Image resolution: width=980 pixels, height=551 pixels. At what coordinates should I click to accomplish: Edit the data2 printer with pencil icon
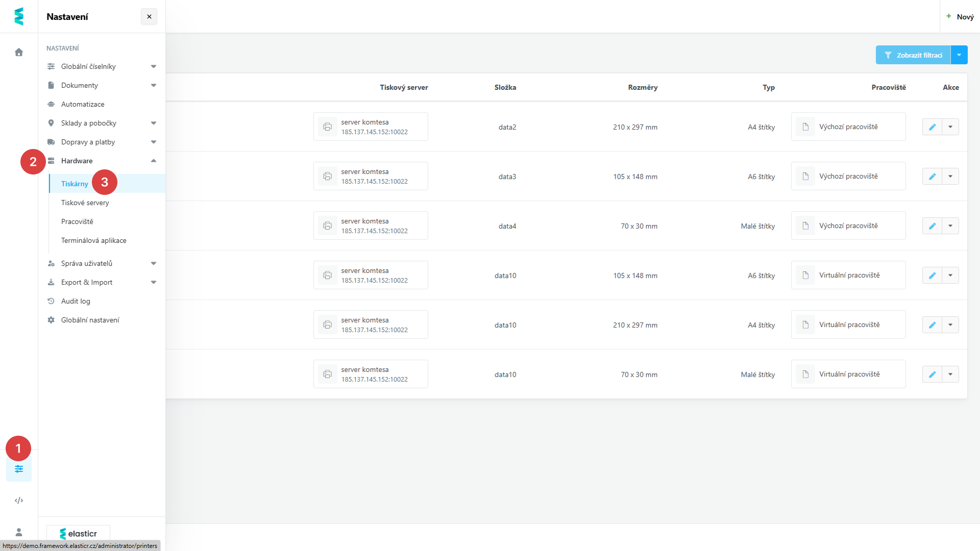(x=932, y=127)
